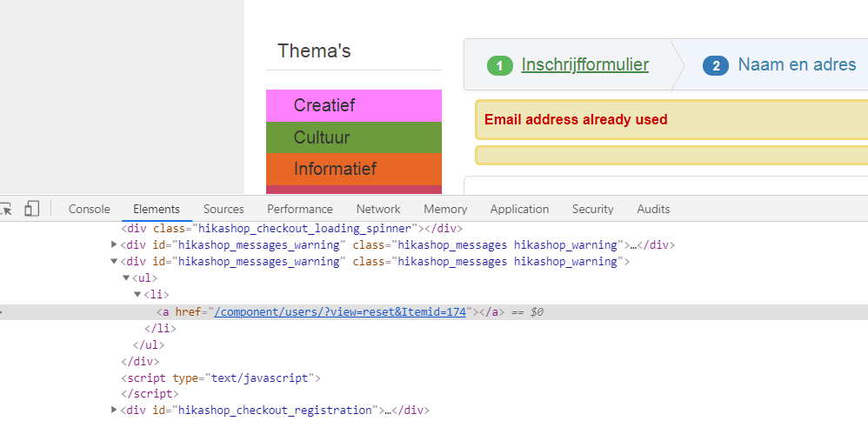Switch to the Console tab
The image size is (868, 421).
[89, 209]
